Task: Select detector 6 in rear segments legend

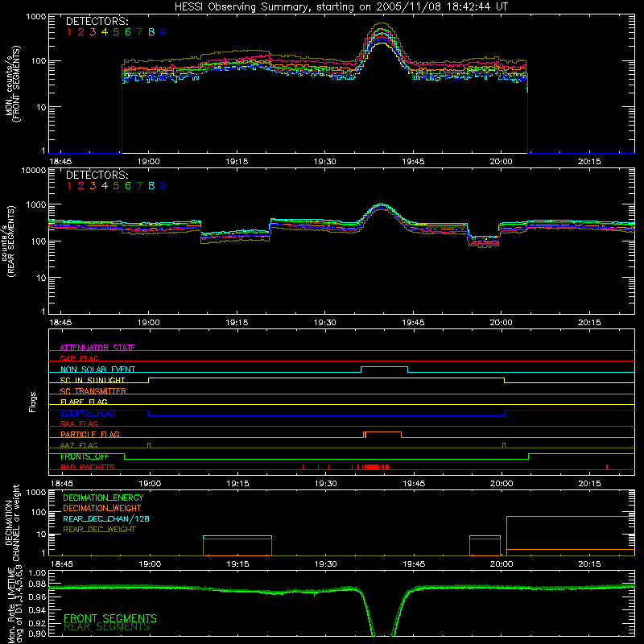Action: point(128,186)
